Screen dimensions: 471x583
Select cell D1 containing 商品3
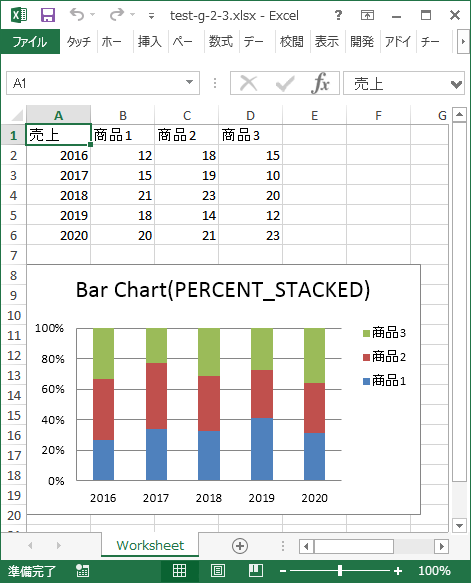(x=251, y=135)
